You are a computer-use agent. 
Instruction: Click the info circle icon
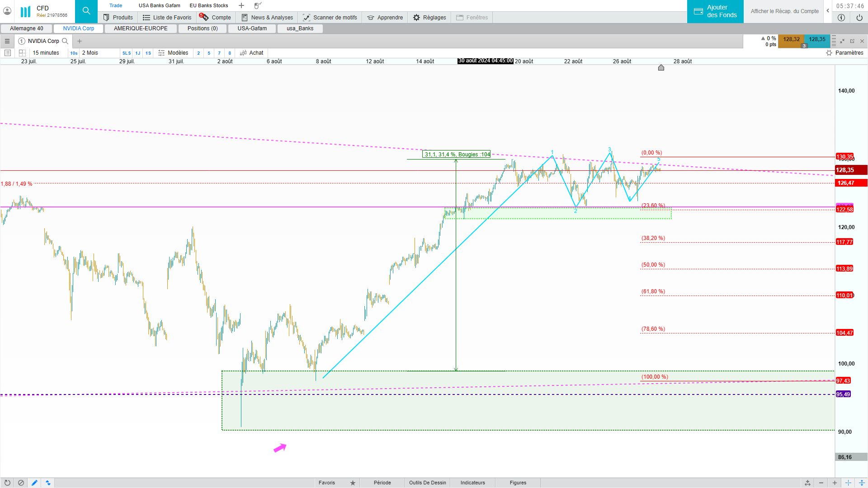pyautogui.click(x=841, y=18)
